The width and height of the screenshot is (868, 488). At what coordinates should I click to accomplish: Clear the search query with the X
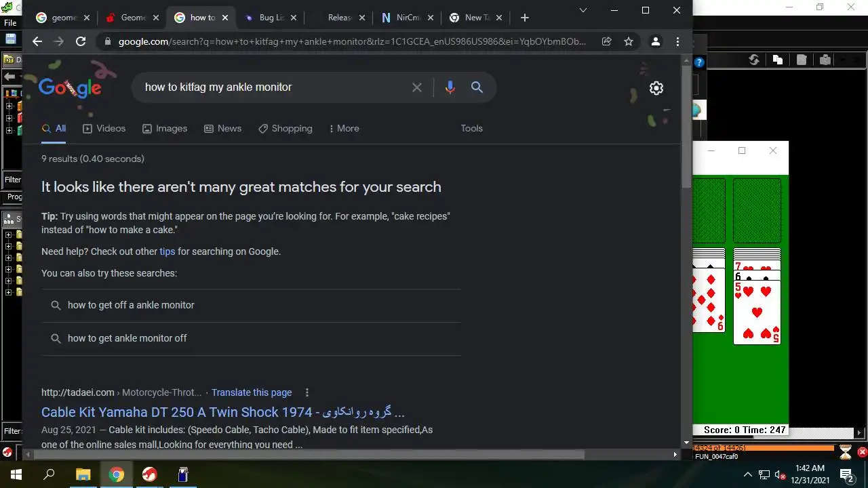click(x=417, y=87)
